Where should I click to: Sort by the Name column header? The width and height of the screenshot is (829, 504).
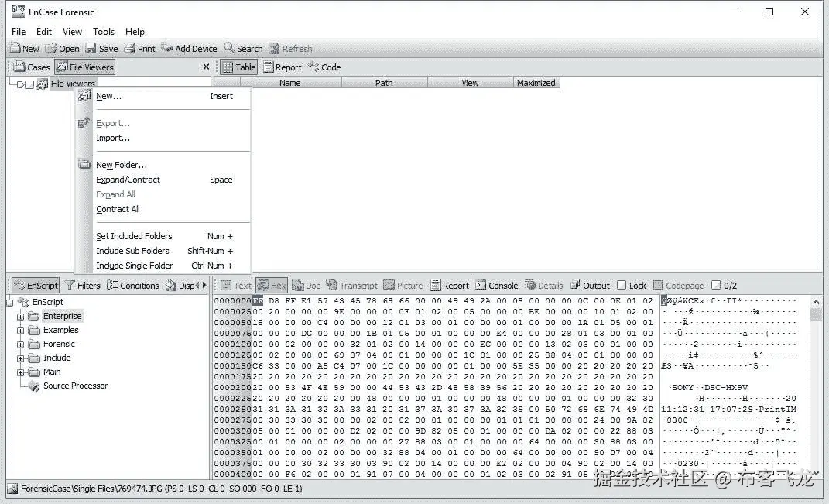pyautogui.click(x=289, y=83)
